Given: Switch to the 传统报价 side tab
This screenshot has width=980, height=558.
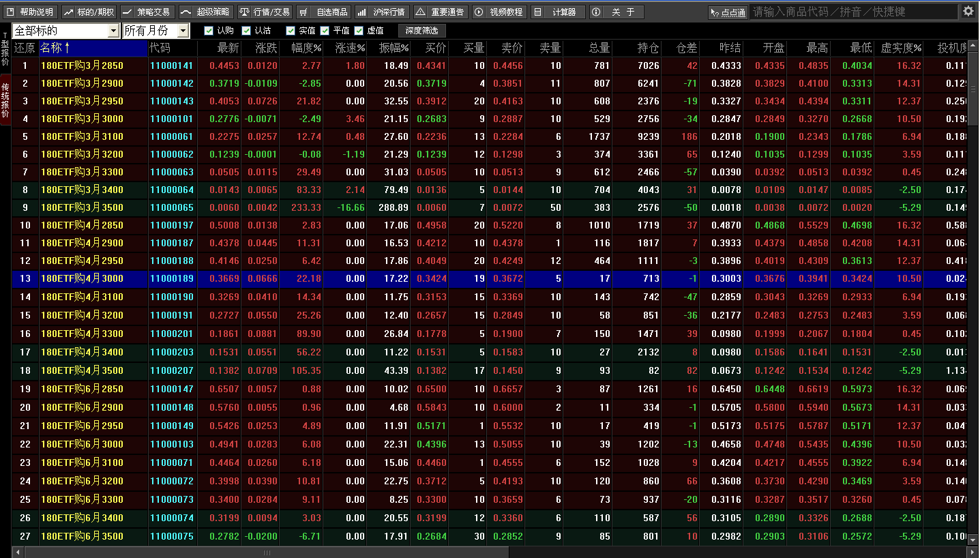Looking at the screenshot, I should click(x=5, y=101).
